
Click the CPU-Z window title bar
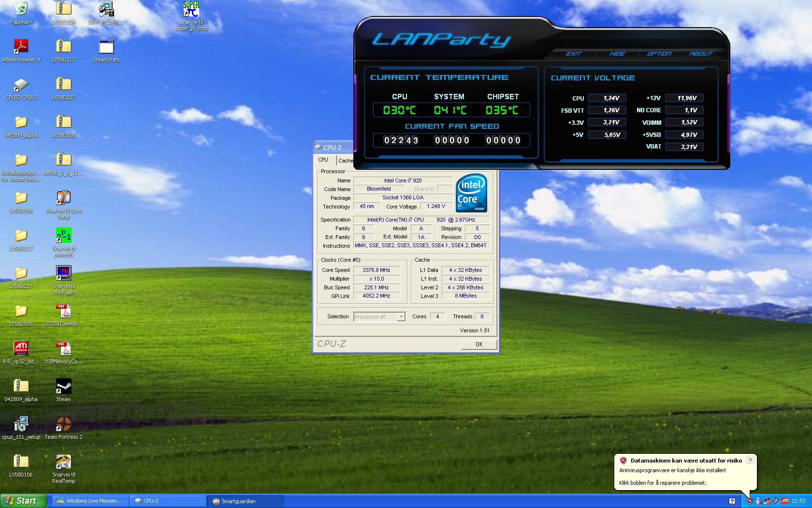point(333,148)
